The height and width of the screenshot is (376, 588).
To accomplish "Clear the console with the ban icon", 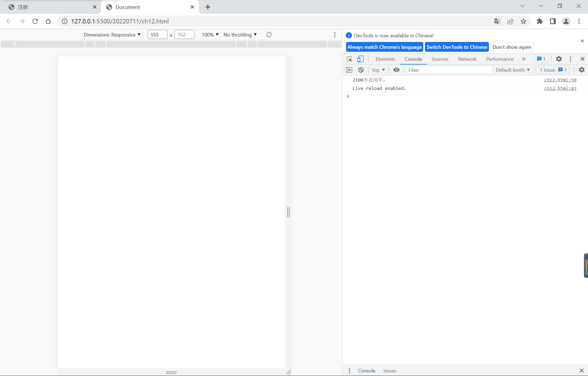I will point(361,70).
